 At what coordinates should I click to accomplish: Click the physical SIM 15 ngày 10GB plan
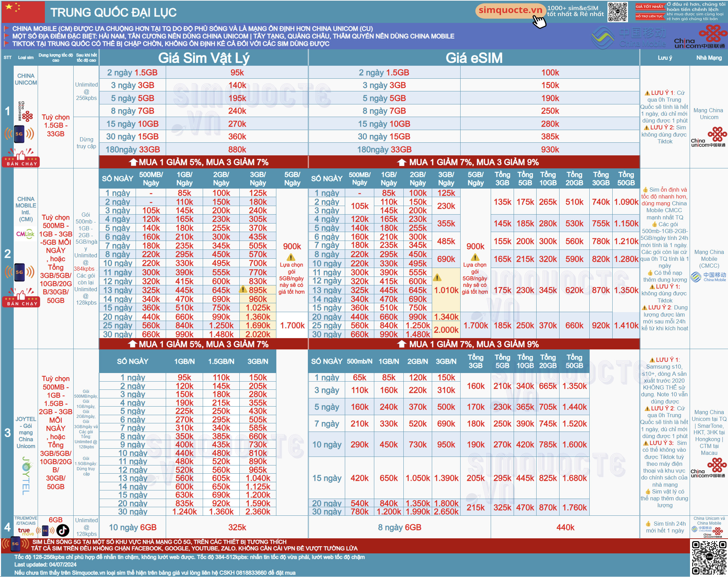(133, 124)
